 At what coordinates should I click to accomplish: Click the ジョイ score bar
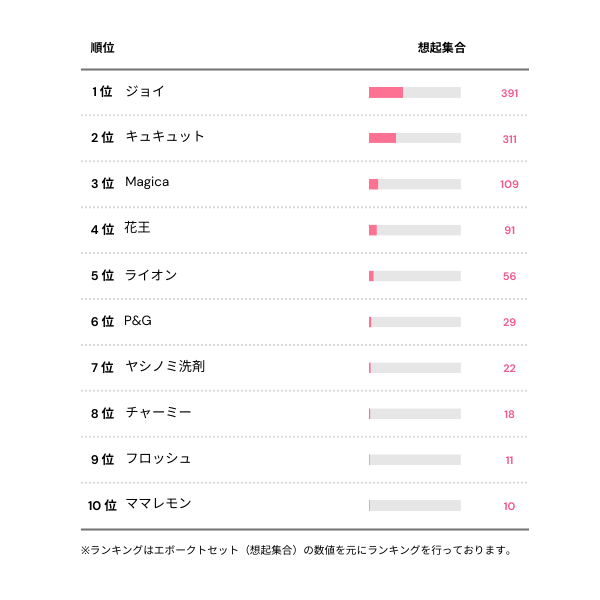(414, 92)
